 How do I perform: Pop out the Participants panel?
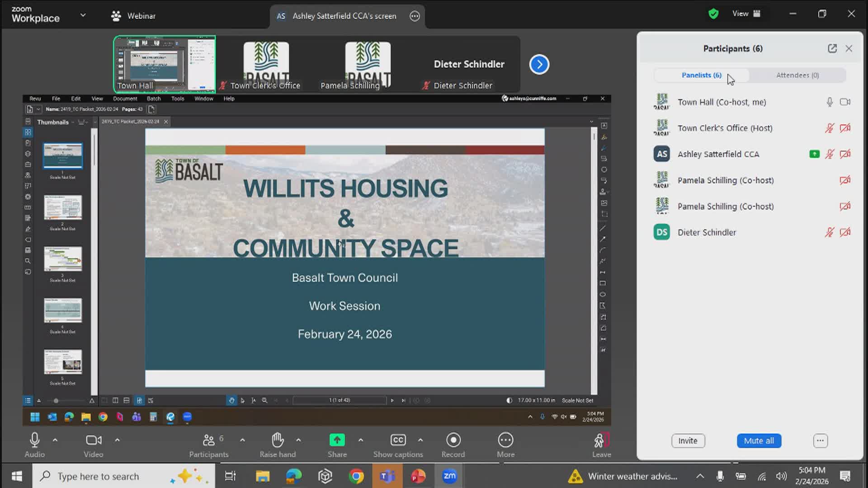click(x=833, y=48)
